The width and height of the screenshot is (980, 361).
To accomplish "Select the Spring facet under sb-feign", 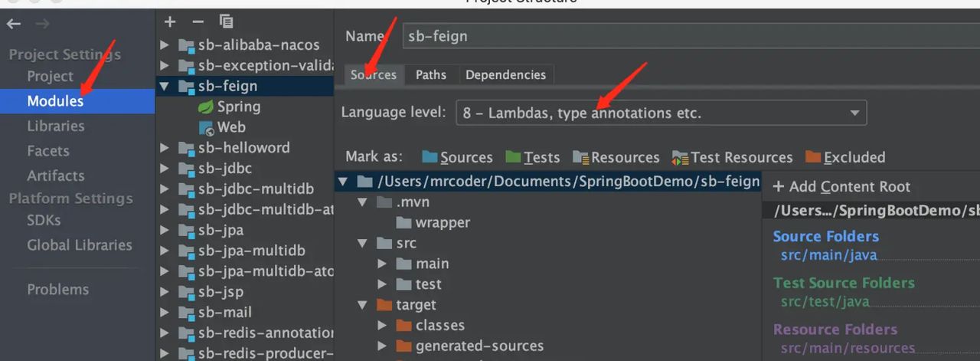I will [238, 107].
